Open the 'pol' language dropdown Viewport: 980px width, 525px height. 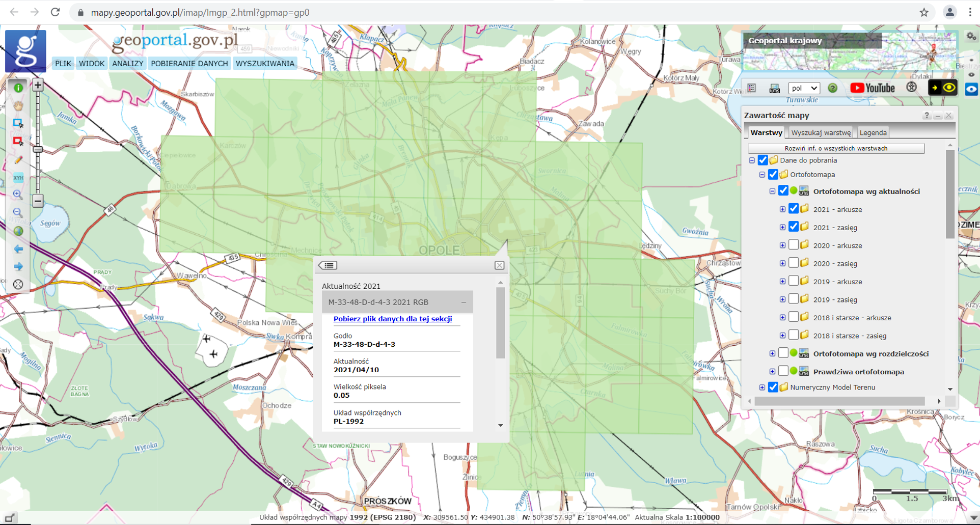tap(804, 88)
